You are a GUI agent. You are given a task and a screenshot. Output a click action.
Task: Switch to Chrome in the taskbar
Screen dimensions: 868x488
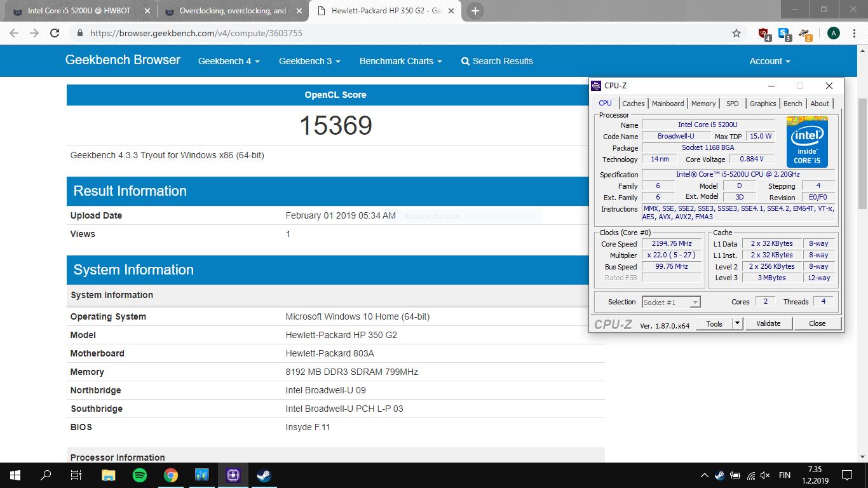[x=171, y=475]
